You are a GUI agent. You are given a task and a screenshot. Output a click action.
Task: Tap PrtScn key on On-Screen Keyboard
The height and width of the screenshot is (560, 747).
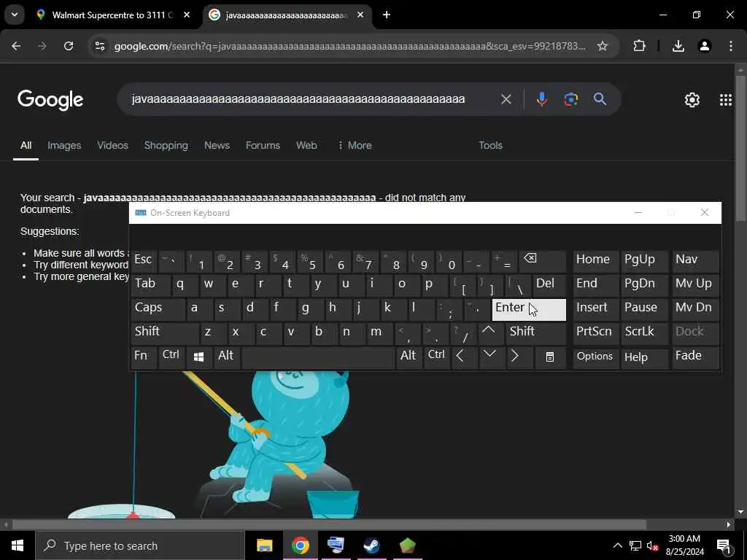595,332
